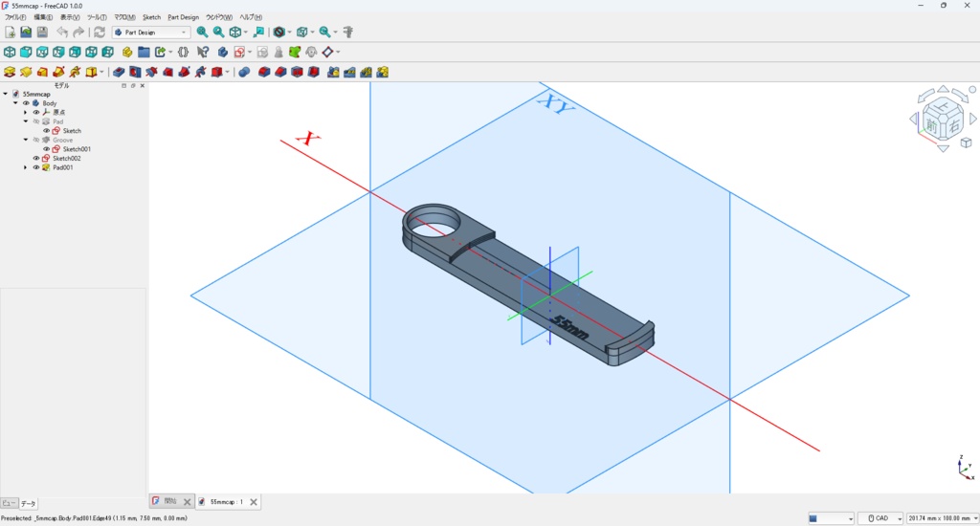Click the Create Body icon
The image size is (980, 526).
tap(222, 52)
